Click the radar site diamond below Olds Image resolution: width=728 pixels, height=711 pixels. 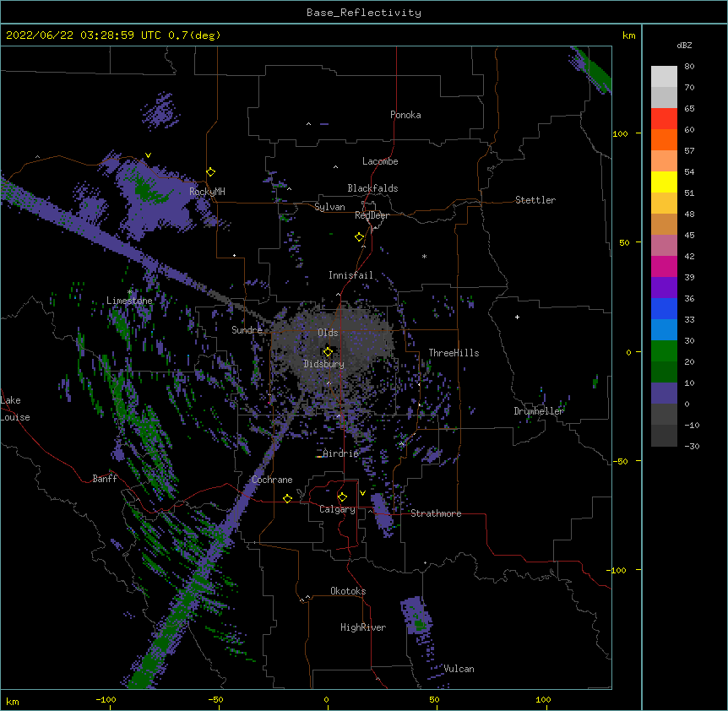click(328, 352)
